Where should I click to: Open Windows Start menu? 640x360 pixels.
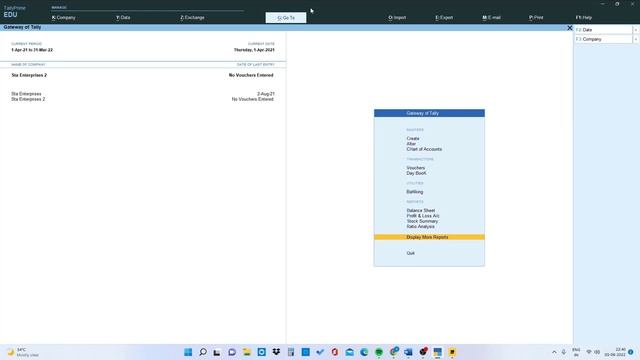click(188, 352)
